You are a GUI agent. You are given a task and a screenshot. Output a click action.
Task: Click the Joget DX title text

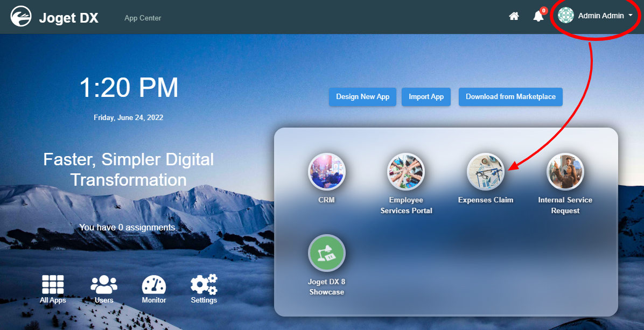pyautogui.click(x=68, y=18)
